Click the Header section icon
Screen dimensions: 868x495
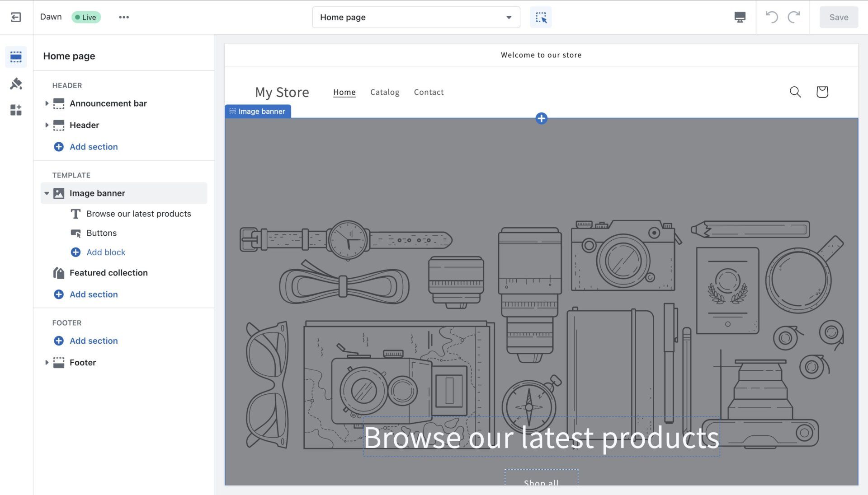pos(59,125)
